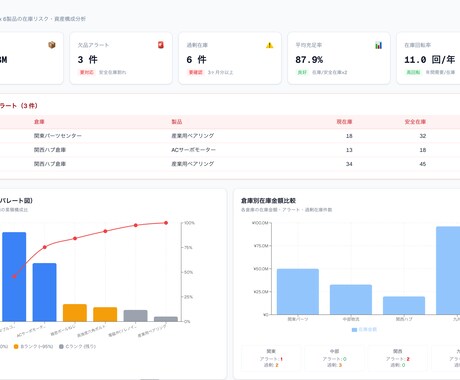Viewport: 460px width, 380px height.
Task: Click the 製品 column header
Action: pyautogui.click(x=177, y=122)
